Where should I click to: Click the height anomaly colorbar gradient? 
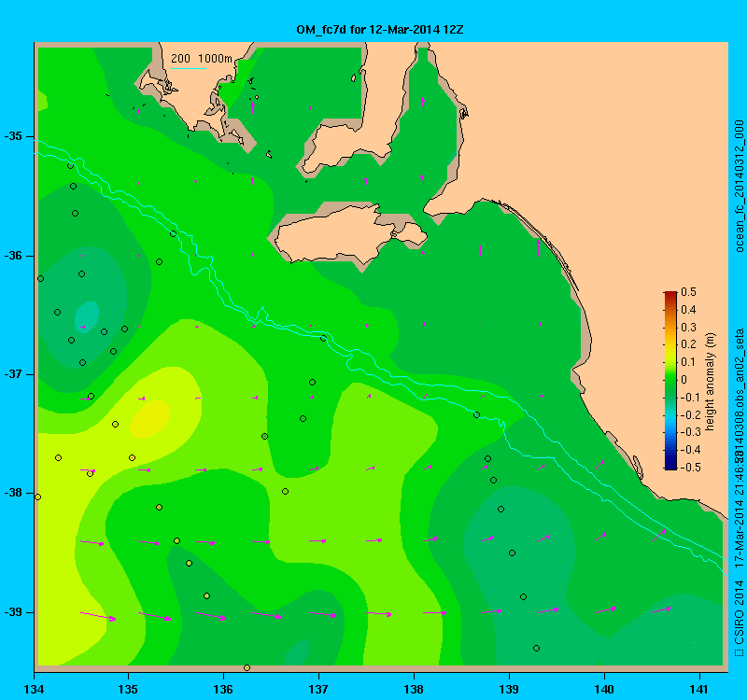click(670, 380)
